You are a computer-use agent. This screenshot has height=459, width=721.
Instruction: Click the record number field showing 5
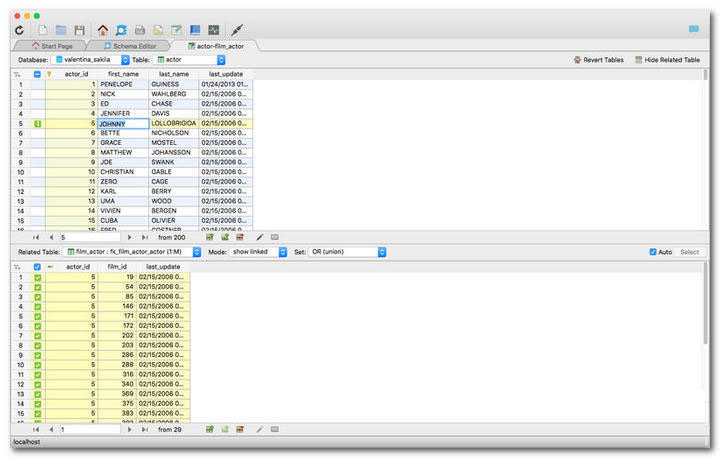point(90,237)
